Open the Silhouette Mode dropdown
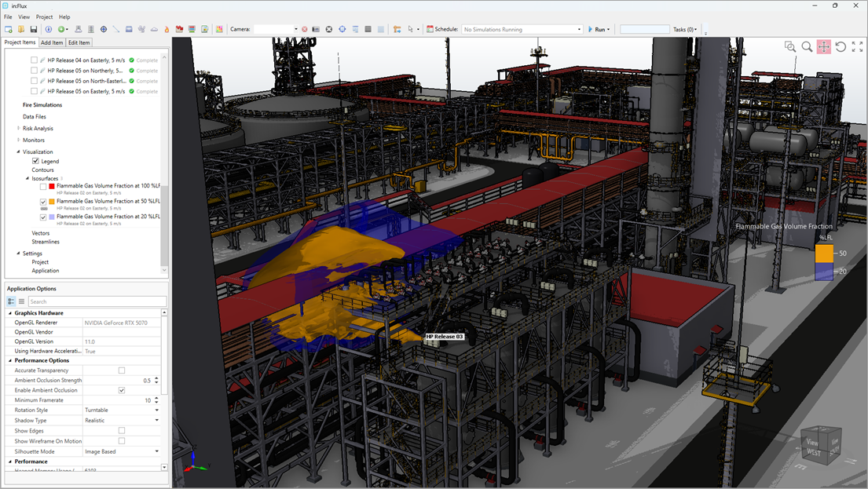This screenshot has height=489, width=868. [156, 451]
